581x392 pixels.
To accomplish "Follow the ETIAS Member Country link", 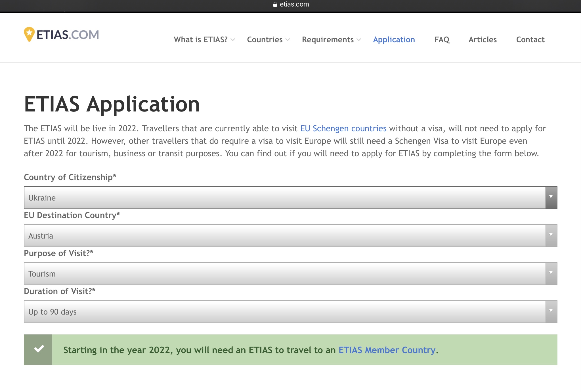I will click(x=387, y=350).
